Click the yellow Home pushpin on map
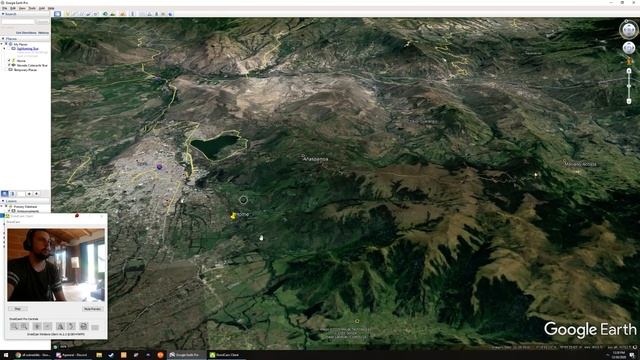The image size is (640, 360). (x=233, y=215)
